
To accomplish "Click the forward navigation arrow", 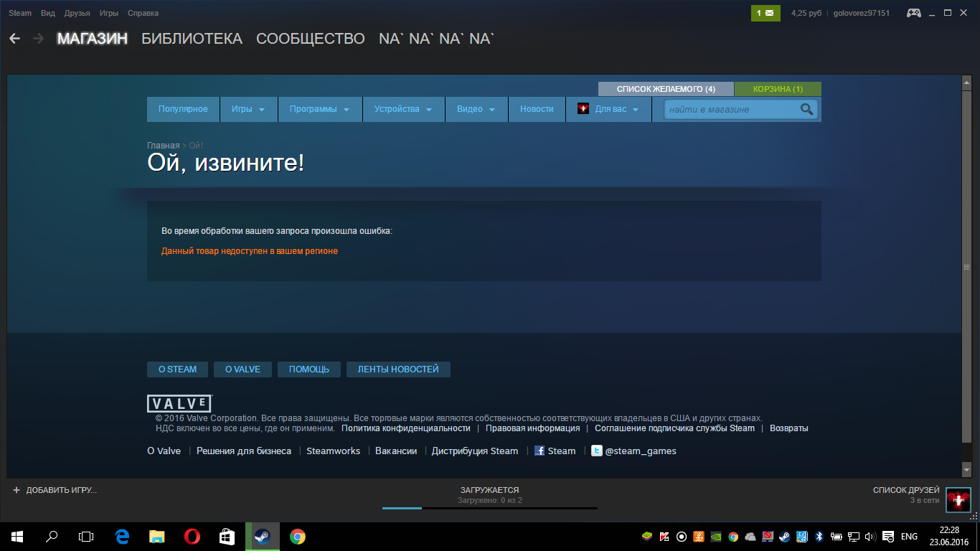I will point(38,39).
